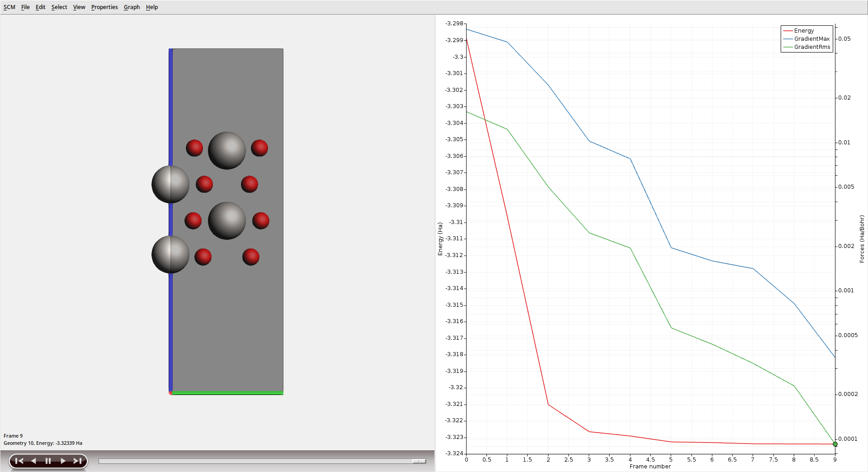Open the View menu
This screenshot has width=868, height=472.
pyautogui.click(x=79, y=7)
